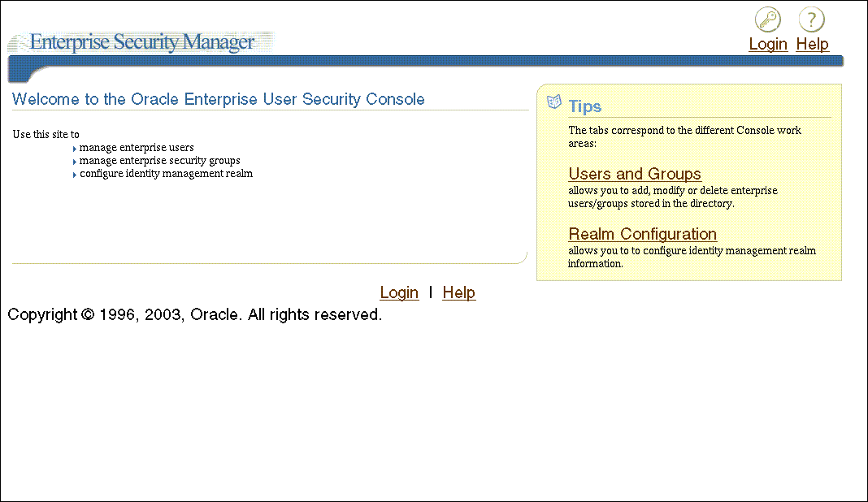Click the open book icon beside Tips
The image size is (868, 502).
[x=553, y=101]
